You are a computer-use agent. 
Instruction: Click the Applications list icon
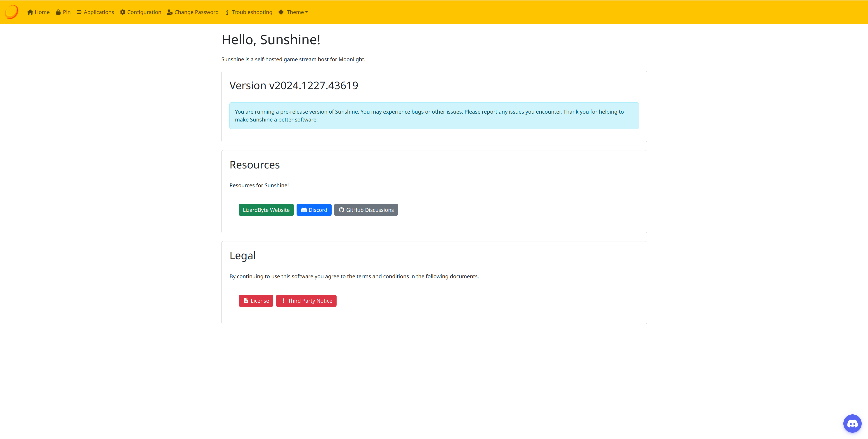point(79,12)
